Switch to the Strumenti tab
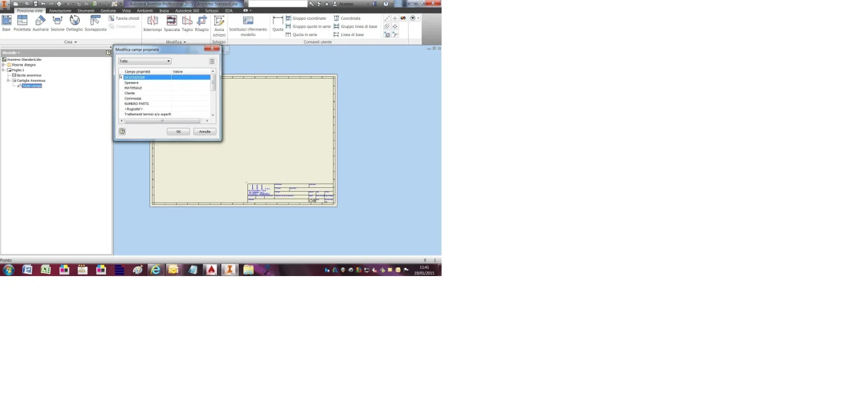Image resolution: width=868 pixels, height=397 pixels. [x=86, y=11]
